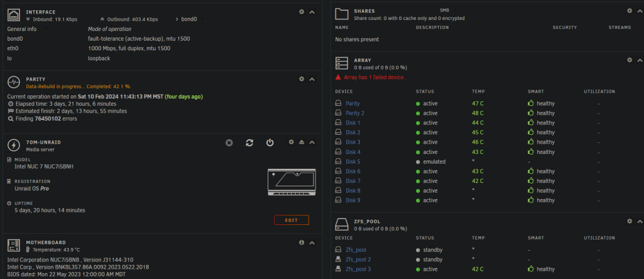Collapse the Interface panel
The width and height of the screenshot is (644, 279).
pyautogui.click(x=312, y=12)
